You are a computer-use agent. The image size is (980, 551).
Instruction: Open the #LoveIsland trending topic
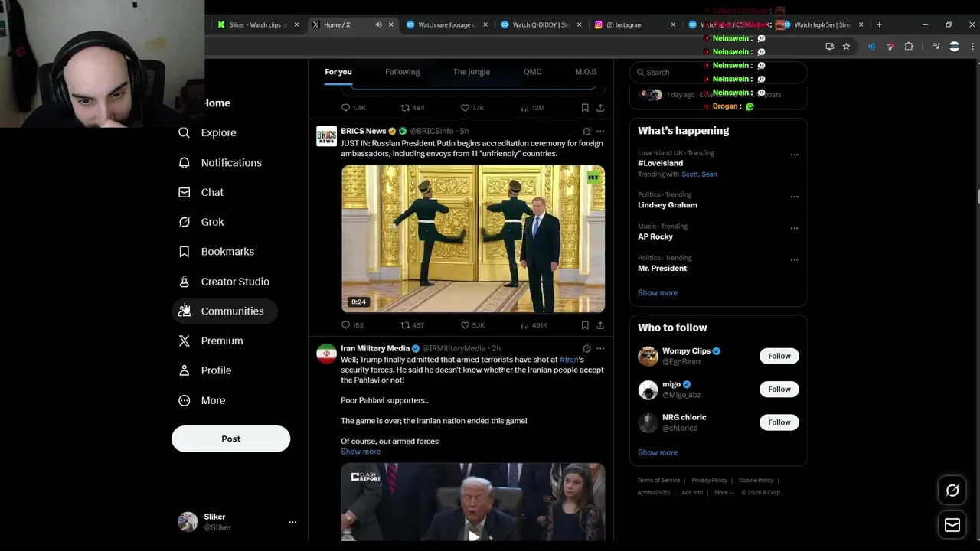pyautogui.click(x=661, y=163)
